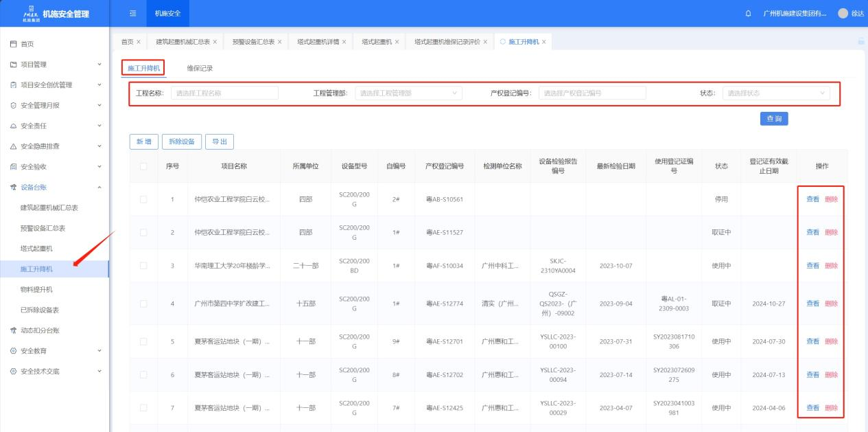Close the 预警设备汇总表 tab
The height and width of the screenshot is (432, 868).
(x=279, y=42)
